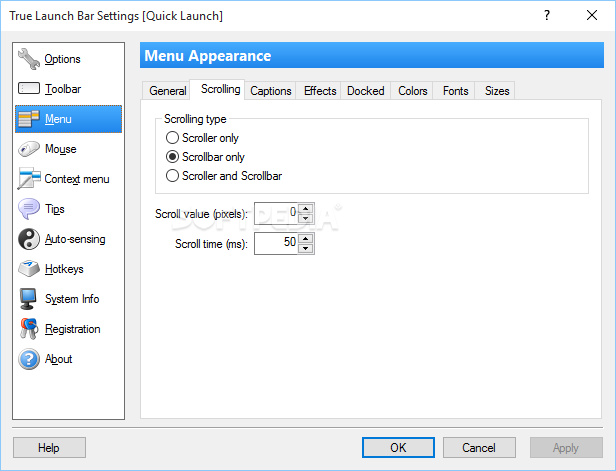Increase Scroll time with up arrow

pyautogui.click(x=306, y=238)
